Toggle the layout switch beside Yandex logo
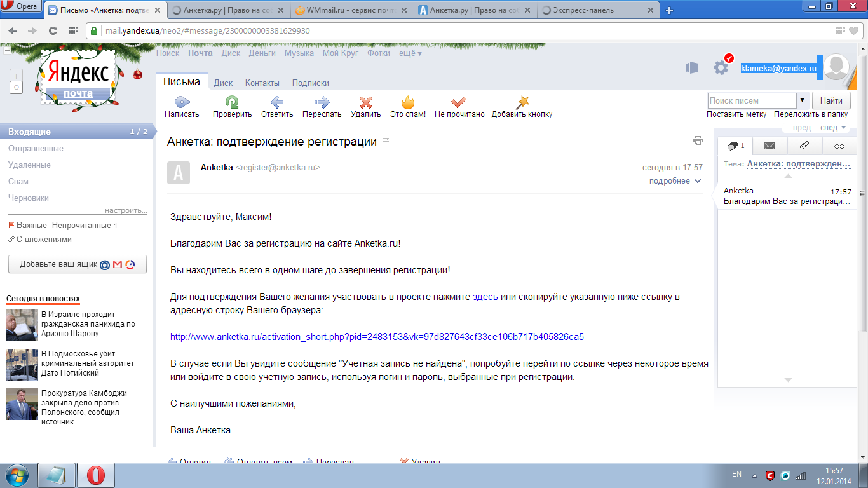This screenshot has width=868, height=488. 16,81
